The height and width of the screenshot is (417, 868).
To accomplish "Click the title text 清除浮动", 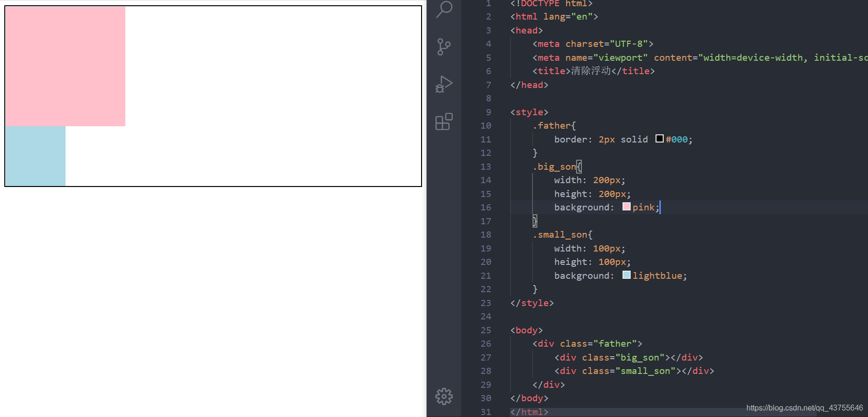I will coord(591,71).
